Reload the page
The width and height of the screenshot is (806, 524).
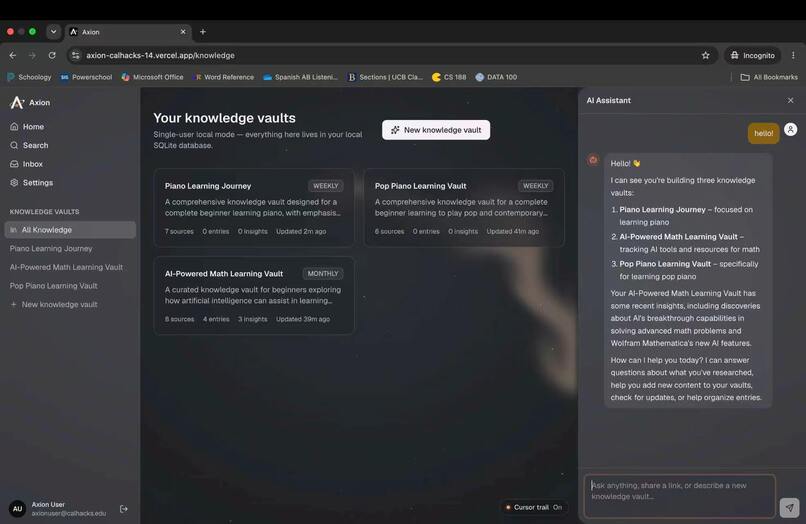(52, 55)
